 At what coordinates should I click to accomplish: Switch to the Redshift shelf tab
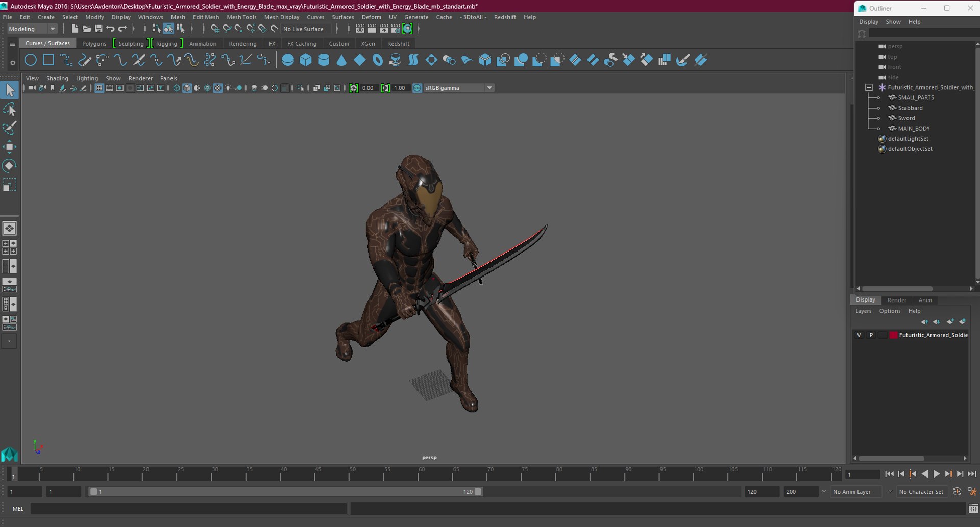tap(398, 44)
